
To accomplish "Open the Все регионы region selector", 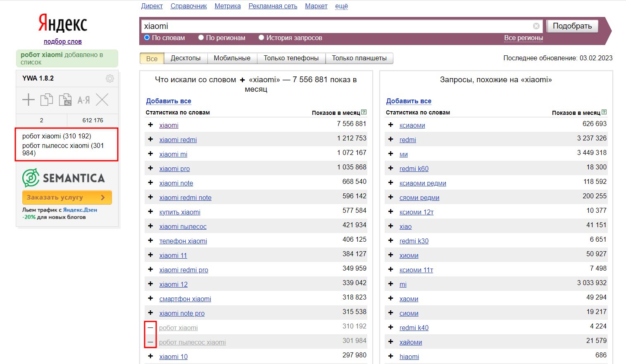I will pos(524,38).
